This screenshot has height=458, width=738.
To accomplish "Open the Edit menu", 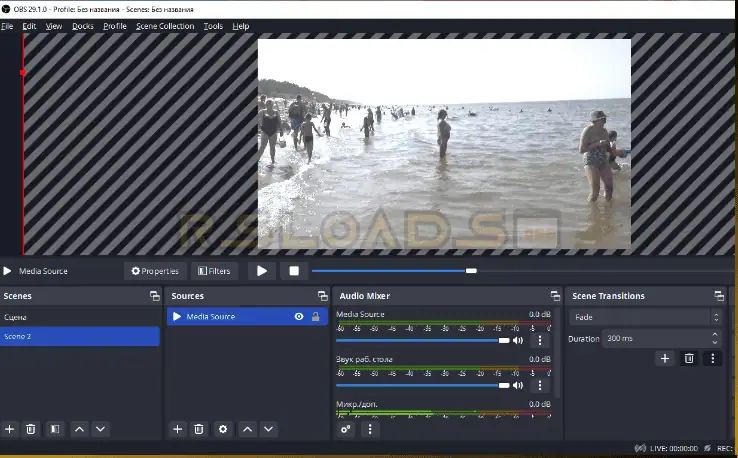I will [x=29, y=26].
